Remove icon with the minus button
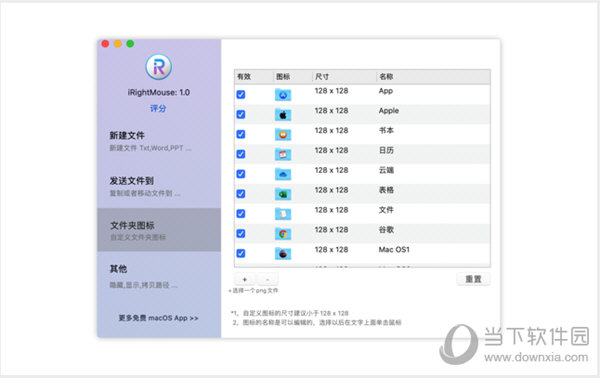The image size is (600, 378). (x=267, y=279)
